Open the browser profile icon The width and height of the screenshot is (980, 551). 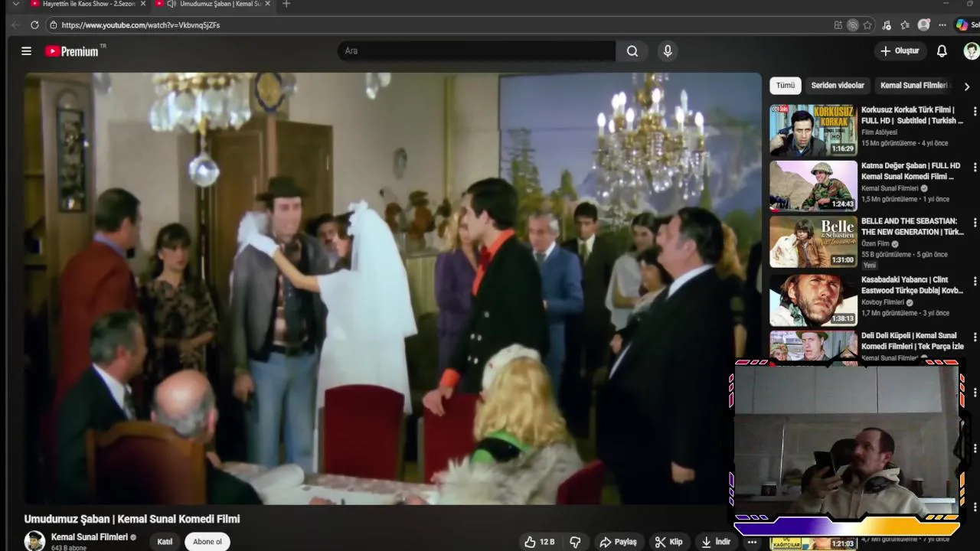[x=924, y=25]
